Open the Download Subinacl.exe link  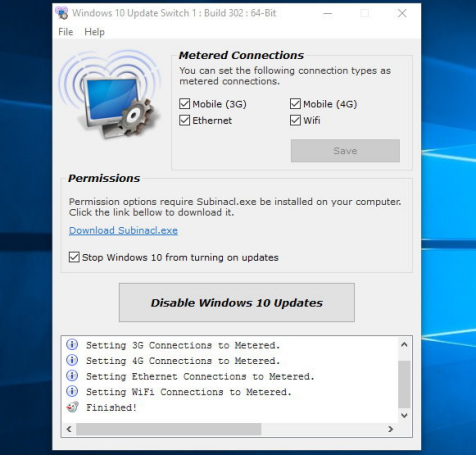(x=123, y=230)
